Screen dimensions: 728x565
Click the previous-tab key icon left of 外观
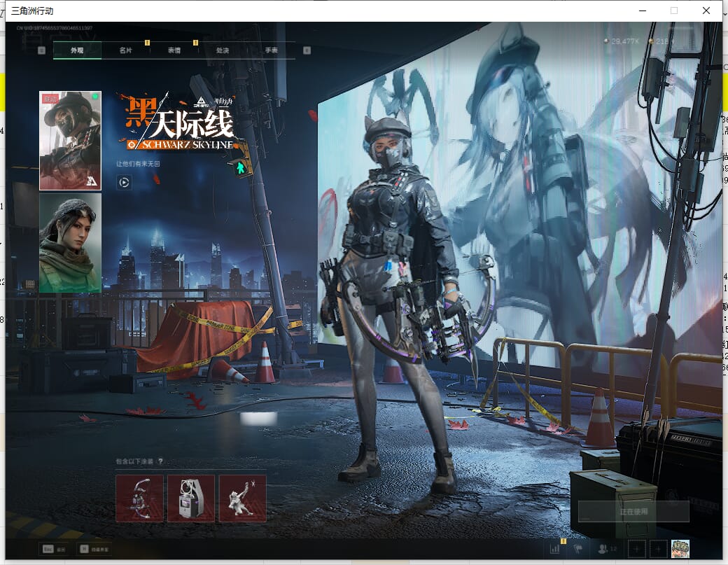[x=42, y=50]
